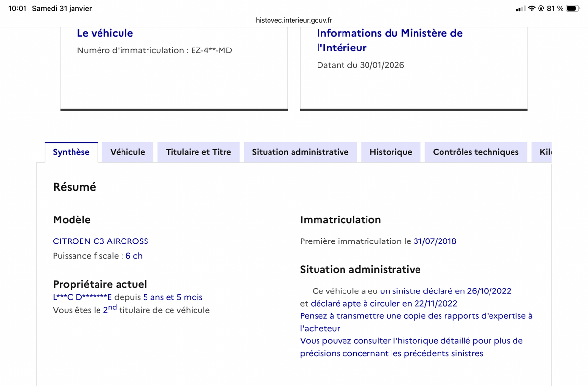
Task: Open the CITROEN C3 AIRCROSS model link
Action: pyautogui.click(x=100, y=241)
